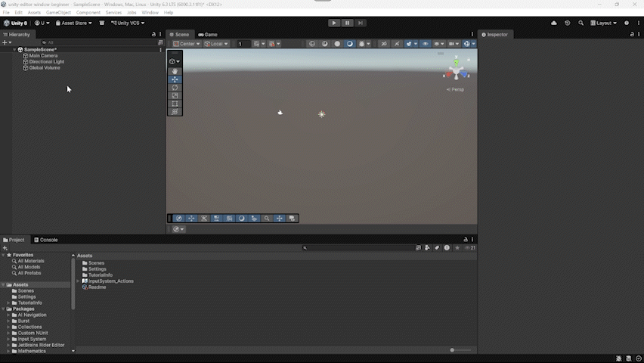The height and width of the screenshot is (363, 644).
Task: Click the Directional Light gizmo in the scene
Action: [x=321, y=114]
